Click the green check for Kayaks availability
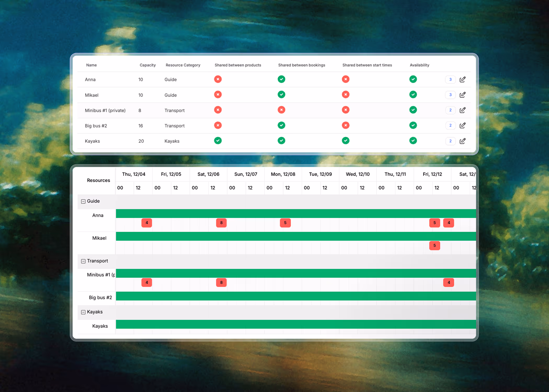The image size is (549, 392). [413, 141]
